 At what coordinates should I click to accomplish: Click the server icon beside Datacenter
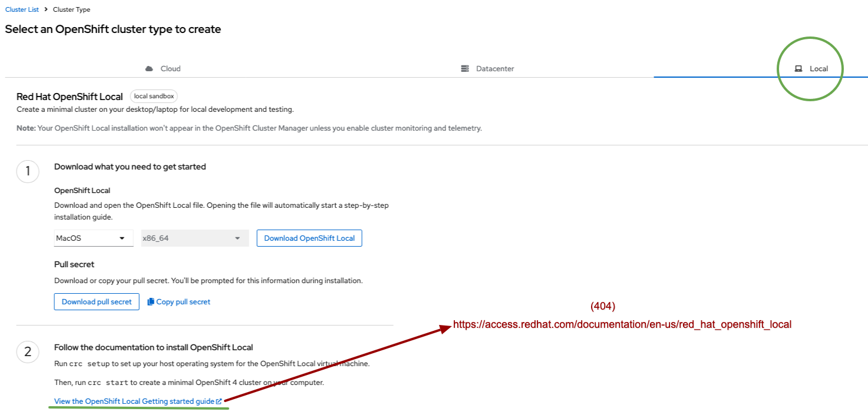pos(464,69)
